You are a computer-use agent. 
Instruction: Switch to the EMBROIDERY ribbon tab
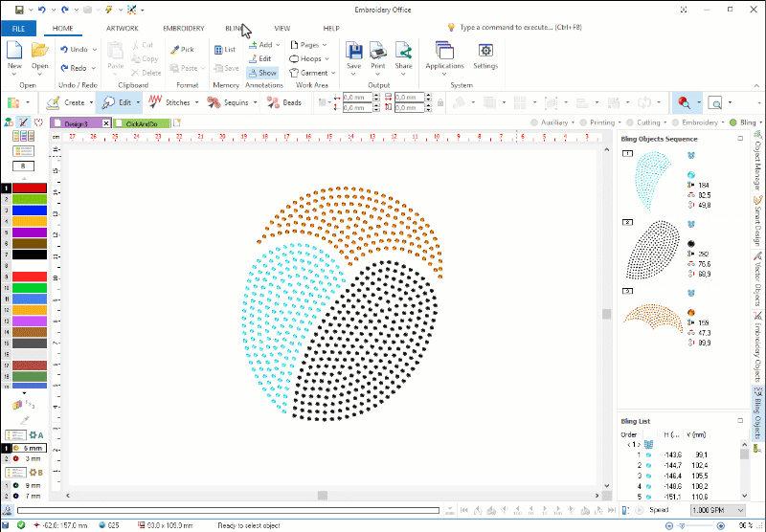point(183,29)
